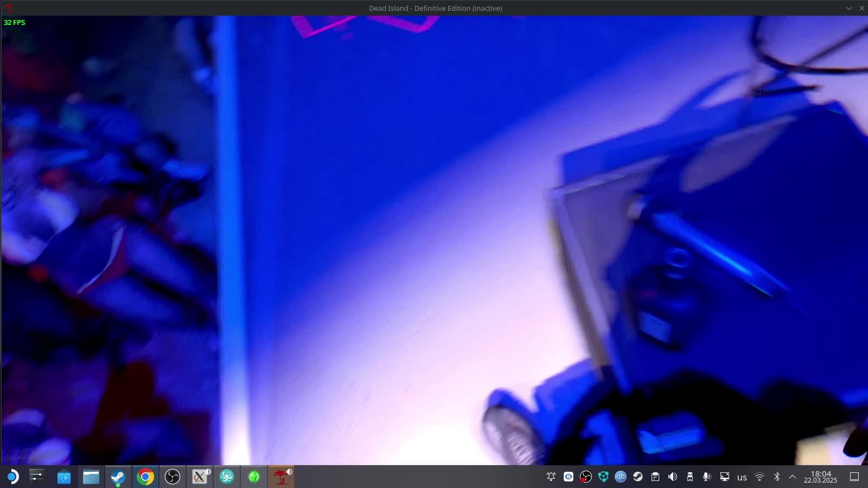Select the X11 app playing audio in taskbar
The height and width of the screenshot is (488, 868).
[x=200, y=477]
